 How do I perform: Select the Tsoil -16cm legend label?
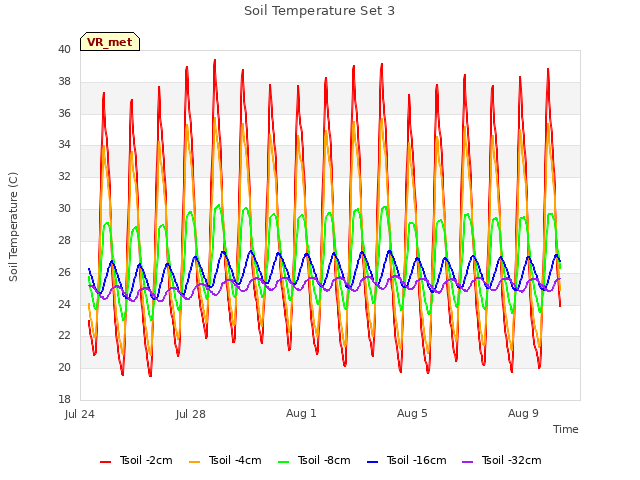point(416,460)
